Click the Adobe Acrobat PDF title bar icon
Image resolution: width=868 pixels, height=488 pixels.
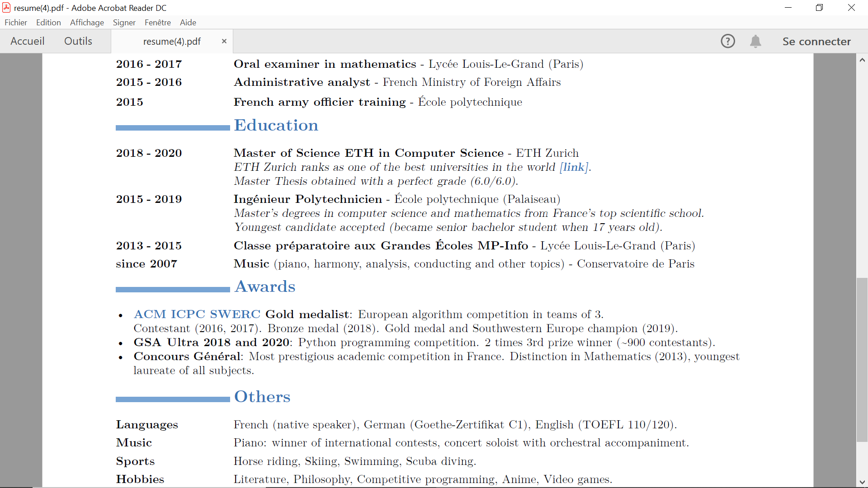[6, 8]
